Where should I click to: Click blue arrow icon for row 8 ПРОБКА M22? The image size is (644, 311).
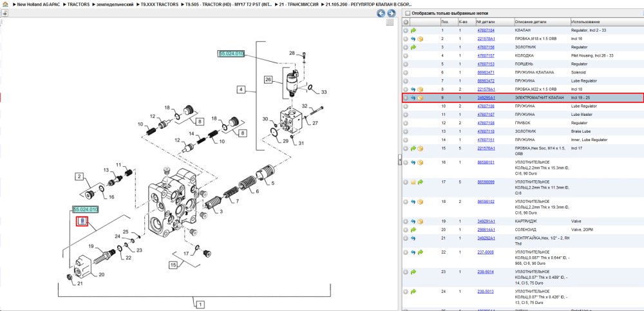pyautogui.click(x=413, y=89)
